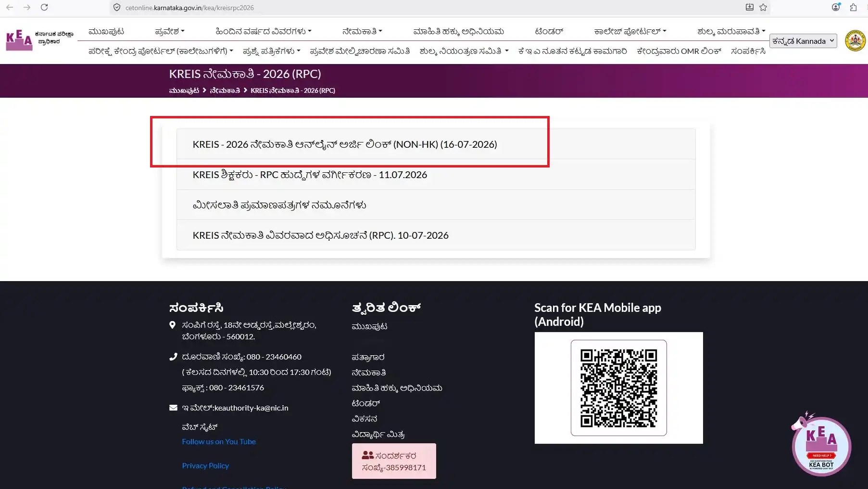Viewport: 868px width, 489px height.
Task: Expand the ಶುಲ್ಕ ಮರುಪಾವತಿ dropdown
Action: 731,31
